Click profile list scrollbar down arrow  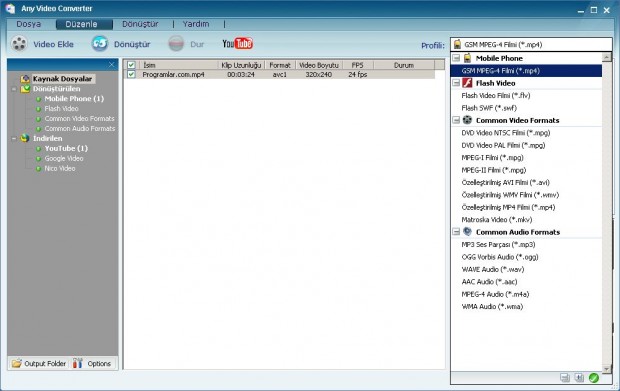coord(607,368)
